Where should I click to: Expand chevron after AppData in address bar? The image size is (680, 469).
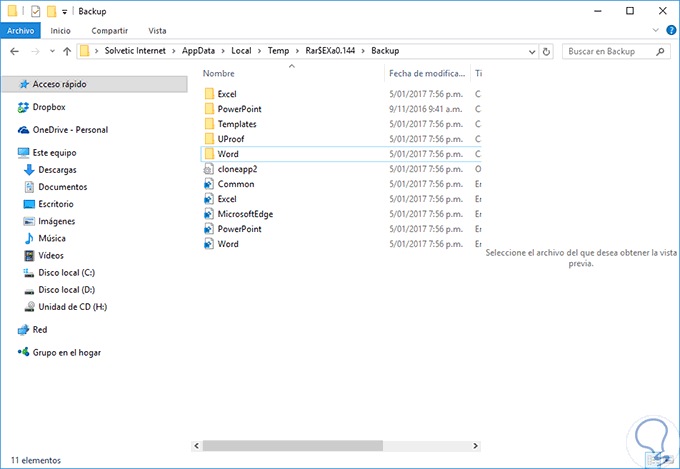(223, 51)
